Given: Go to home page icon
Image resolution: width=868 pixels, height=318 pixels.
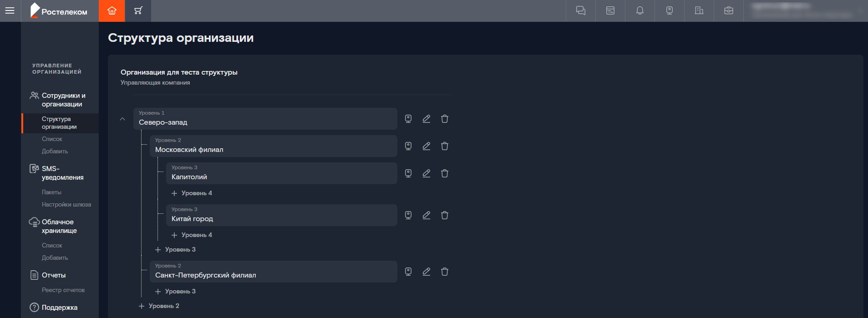Looking at the screenshot, I should (112, 10).
